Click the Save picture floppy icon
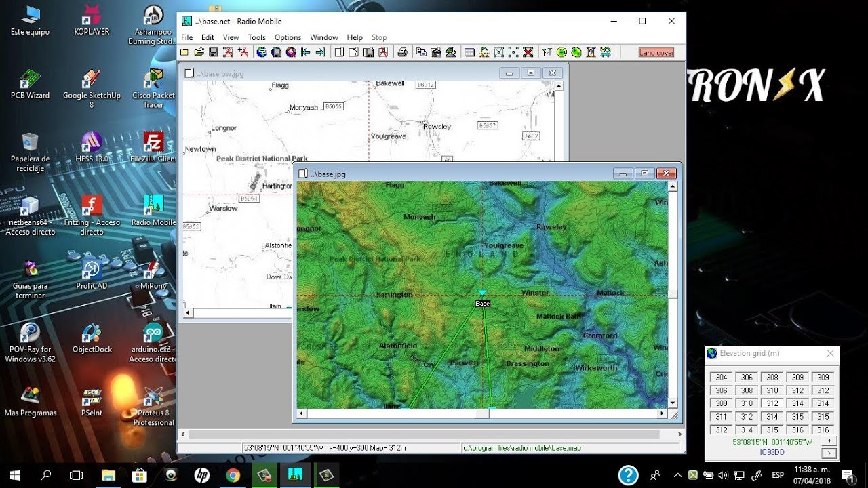The width and height of the screenshot is (868, 488). pyautogui.click(x=368, y=52)
